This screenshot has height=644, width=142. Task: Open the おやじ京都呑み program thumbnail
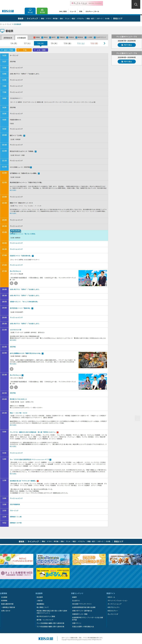tap(93, 360)
